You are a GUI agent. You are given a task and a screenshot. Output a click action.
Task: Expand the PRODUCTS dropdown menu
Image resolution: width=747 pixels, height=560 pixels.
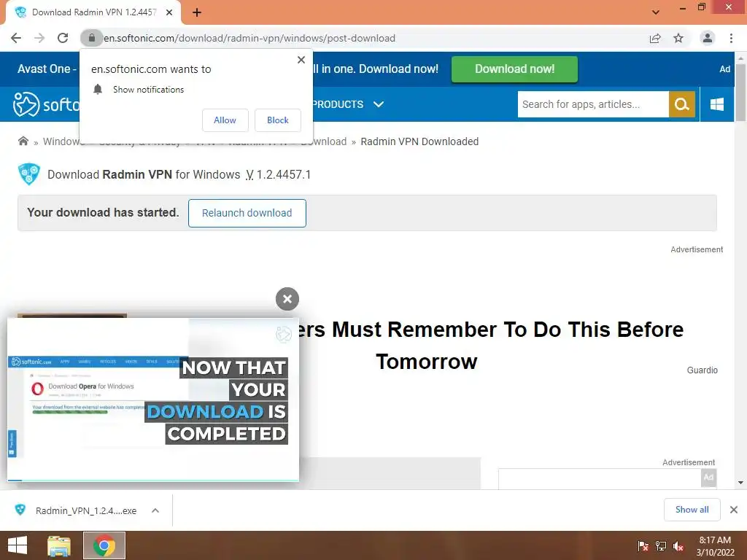(347, 104)
